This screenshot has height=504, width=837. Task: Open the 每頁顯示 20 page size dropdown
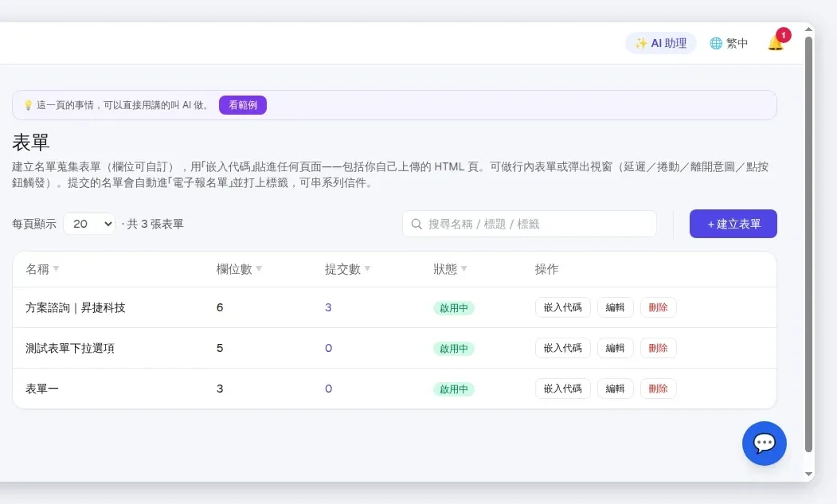[x=89, y=224]
